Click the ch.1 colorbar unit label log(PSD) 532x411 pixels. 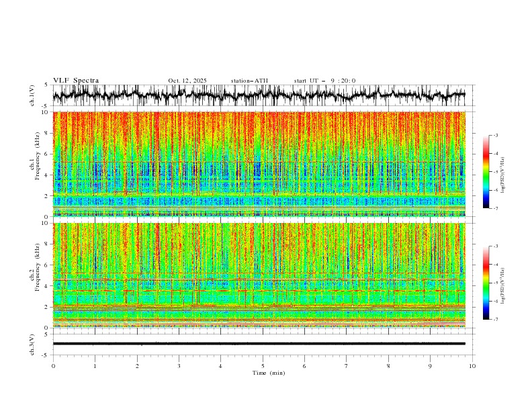pyautogui.click(x=503, y=175)
